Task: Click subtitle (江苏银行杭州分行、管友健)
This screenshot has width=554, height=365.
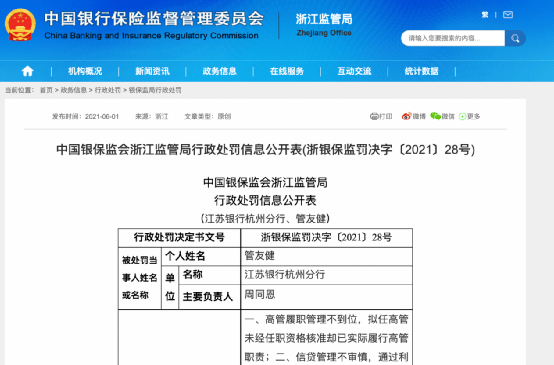Action: (265, 218)
